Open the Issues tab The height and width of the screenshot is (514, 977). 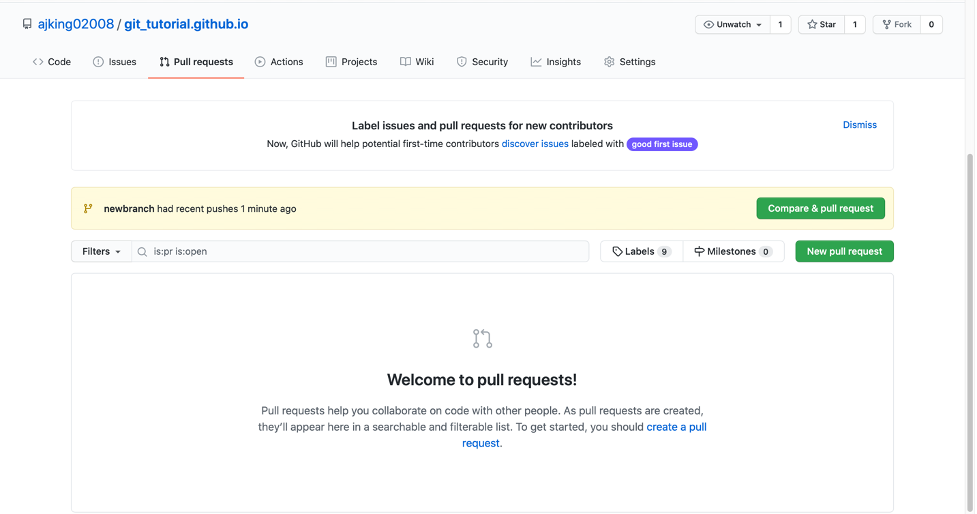click(x=115, y=62)
